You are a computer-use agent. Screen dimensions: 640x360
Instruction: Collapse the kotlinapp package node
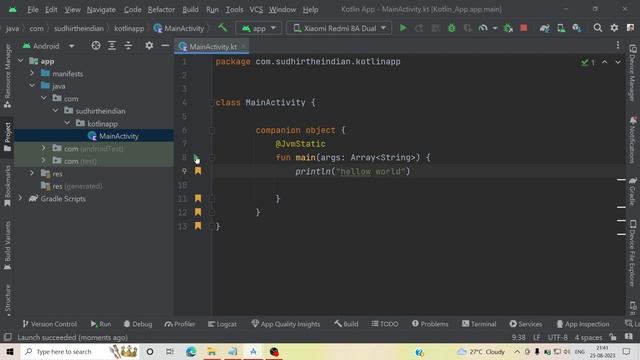pos(67,123)
